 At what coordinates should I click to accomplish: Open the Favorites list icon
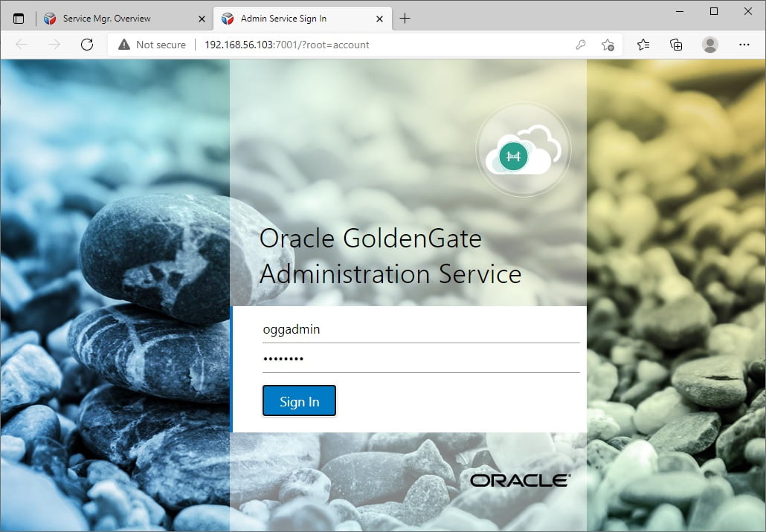pos(643,45)
